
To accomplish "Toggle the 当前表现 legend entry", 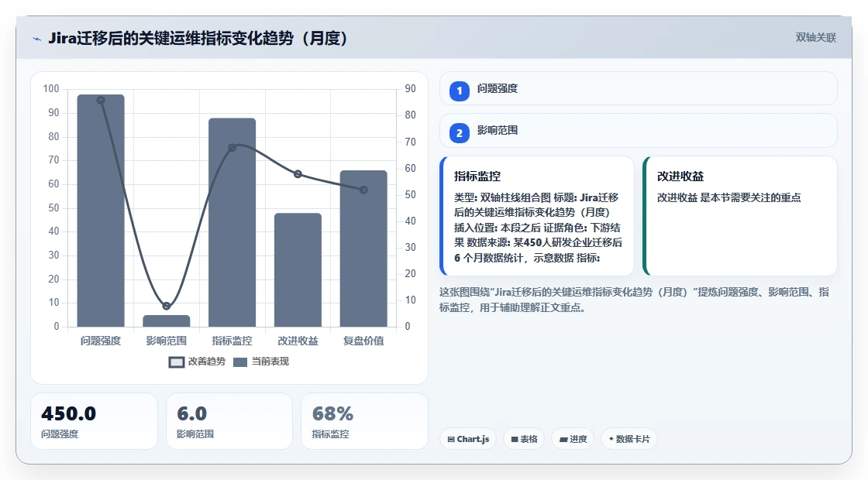I will pyautogui.click(x=261, y=362).
